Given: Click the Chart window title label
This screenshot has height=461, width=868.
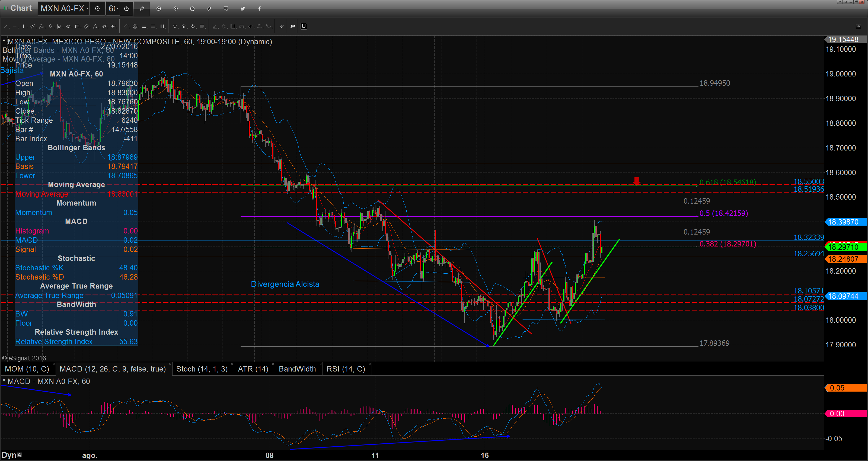Looking at the screenshot, I should 21,8.
